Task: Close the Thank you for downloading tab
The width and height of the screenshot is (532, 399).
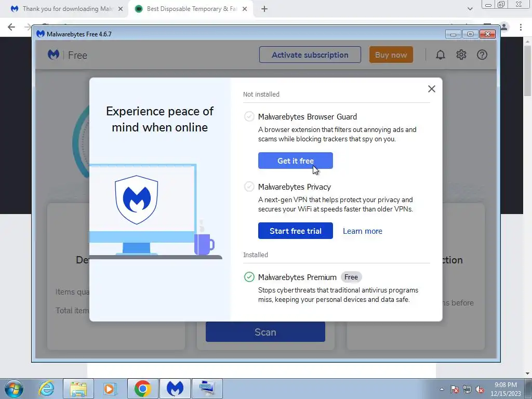Action: pyautogui.click(x=121, y=9)
